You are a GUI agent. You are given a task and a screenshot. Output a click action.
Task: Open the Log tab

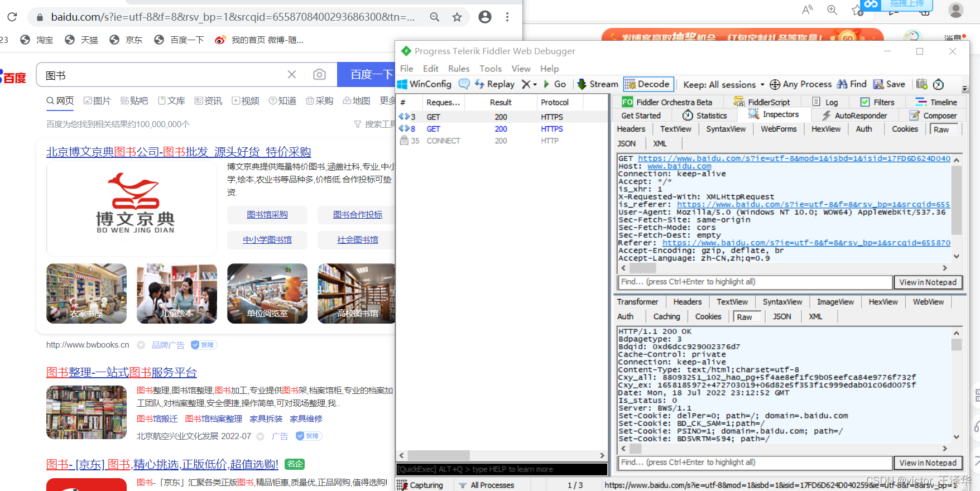click(x=825, y=102)
